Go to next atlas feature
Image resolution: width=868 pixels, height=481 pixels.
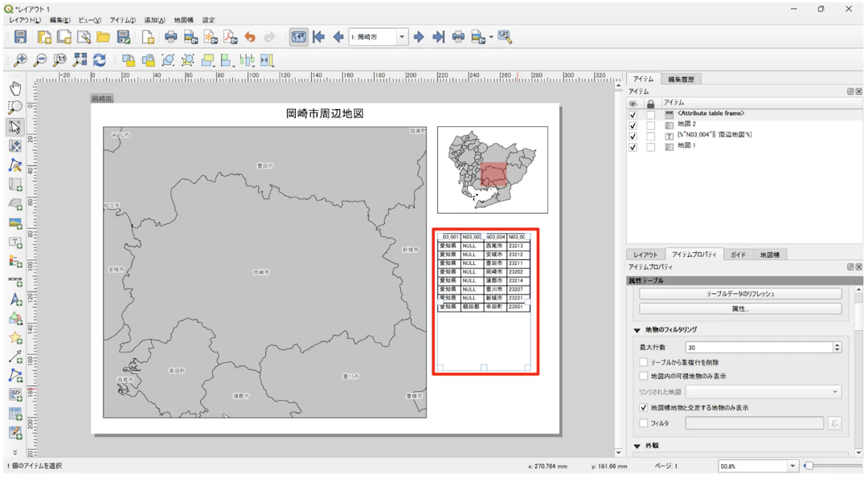coord(419,37)
